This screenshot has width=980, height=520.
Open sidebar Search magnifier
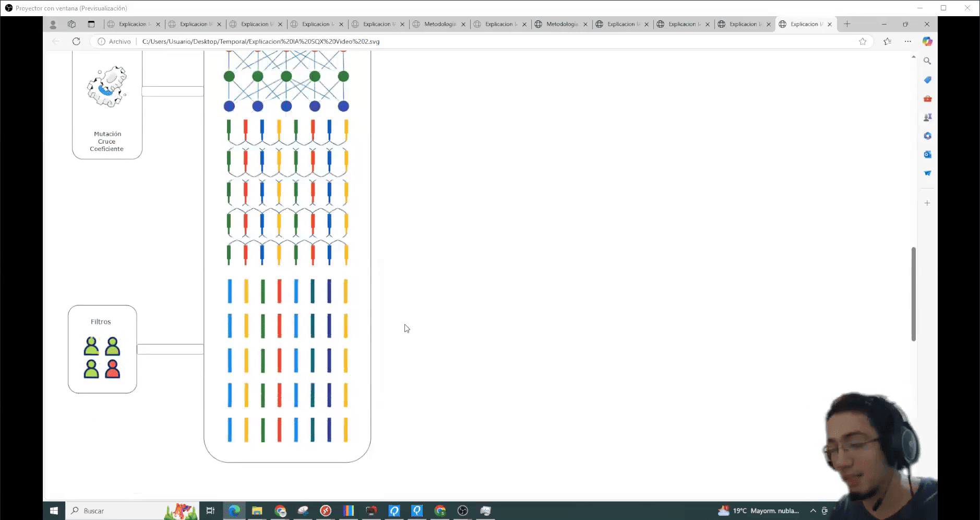(x=927, y=61)
